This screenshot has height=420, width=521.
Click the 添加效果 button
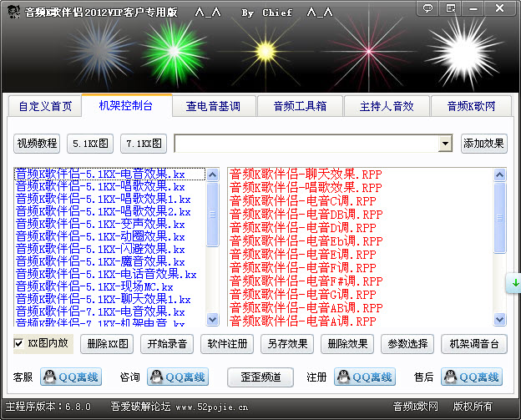pos(483,144)
